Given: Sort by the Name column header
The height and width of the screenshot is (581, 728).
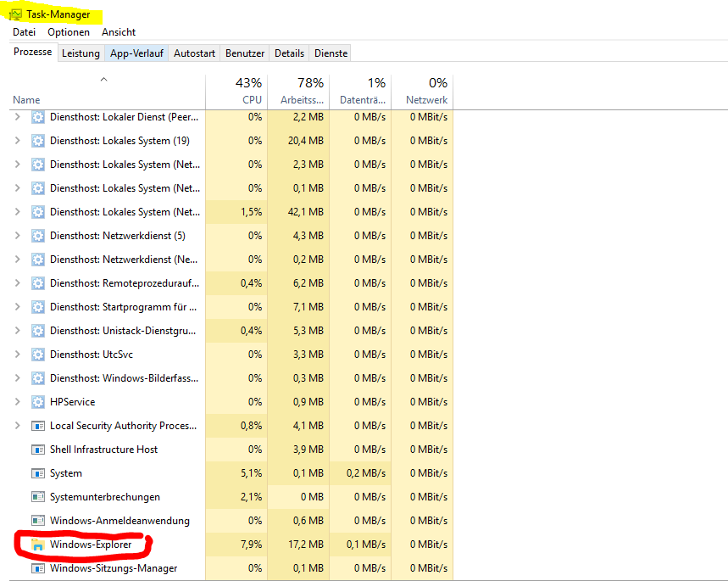Looking at the screenshot, I should tap(107, 92).
